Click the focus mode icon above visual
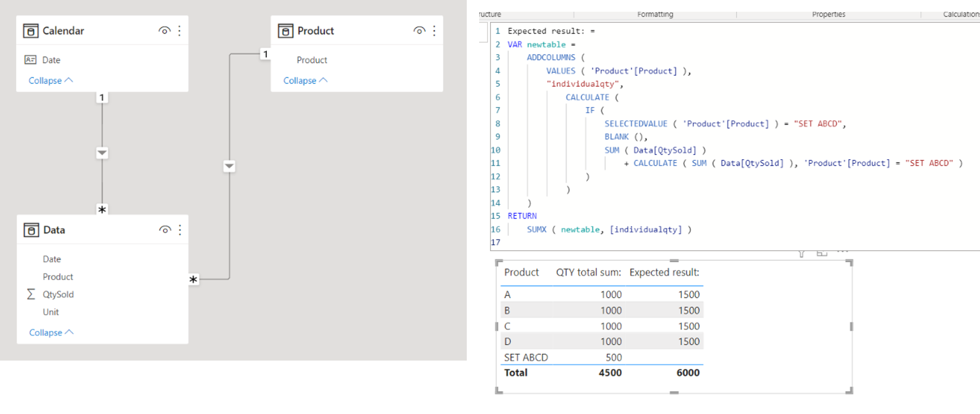980x414 pixels. [822, 253]
